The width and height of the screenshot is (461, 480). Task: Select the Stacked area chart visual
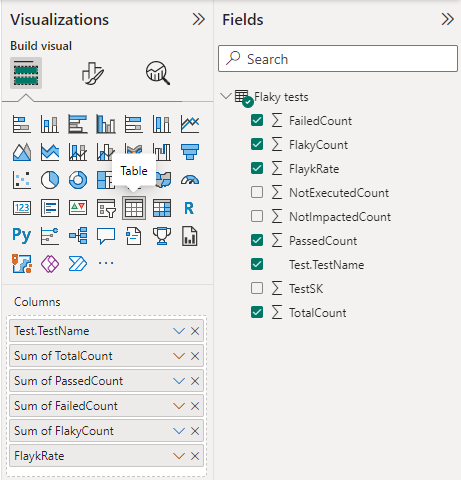(50, 152)
